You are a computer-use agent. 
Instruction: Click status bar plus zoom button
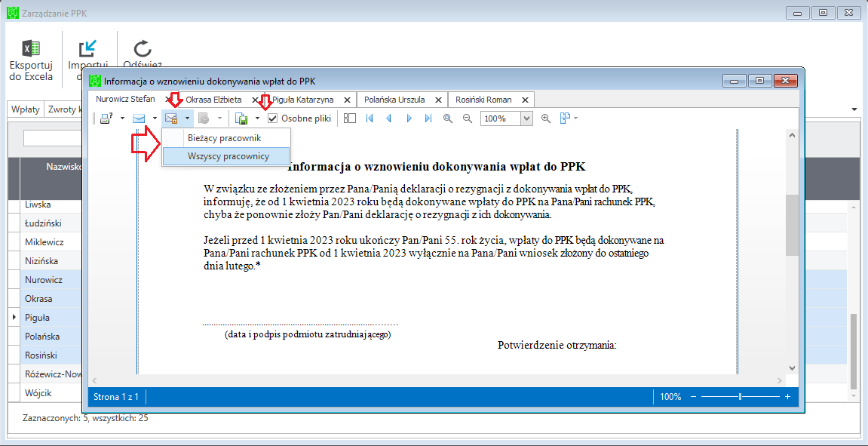coord(788,397)
